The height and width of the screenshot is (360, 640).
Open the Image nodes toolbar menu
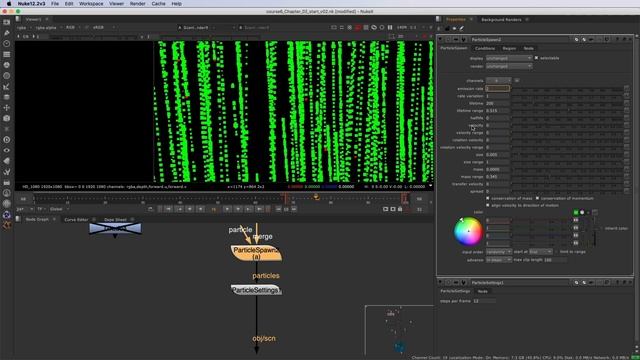pos(7,22)
